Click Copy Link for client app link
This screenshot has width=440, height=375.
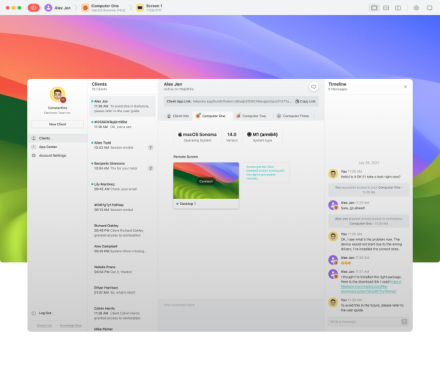[305, 101]
